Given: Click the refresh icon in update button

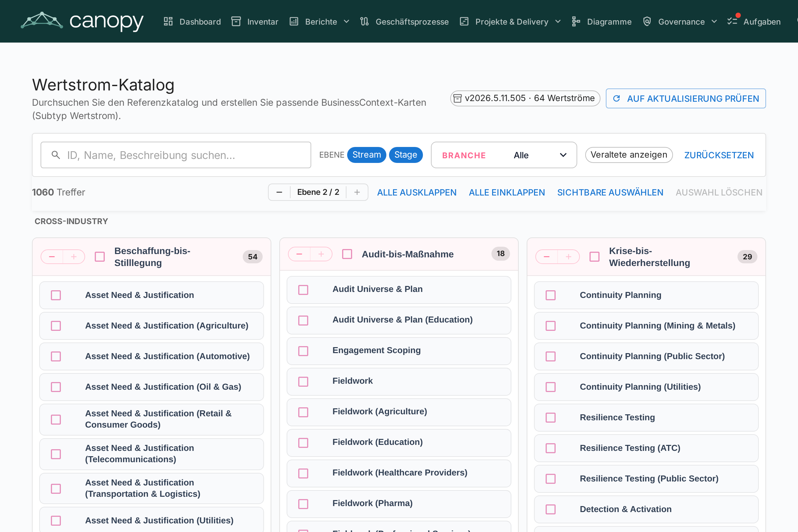Looking at the screenshot, I should 616,98.
